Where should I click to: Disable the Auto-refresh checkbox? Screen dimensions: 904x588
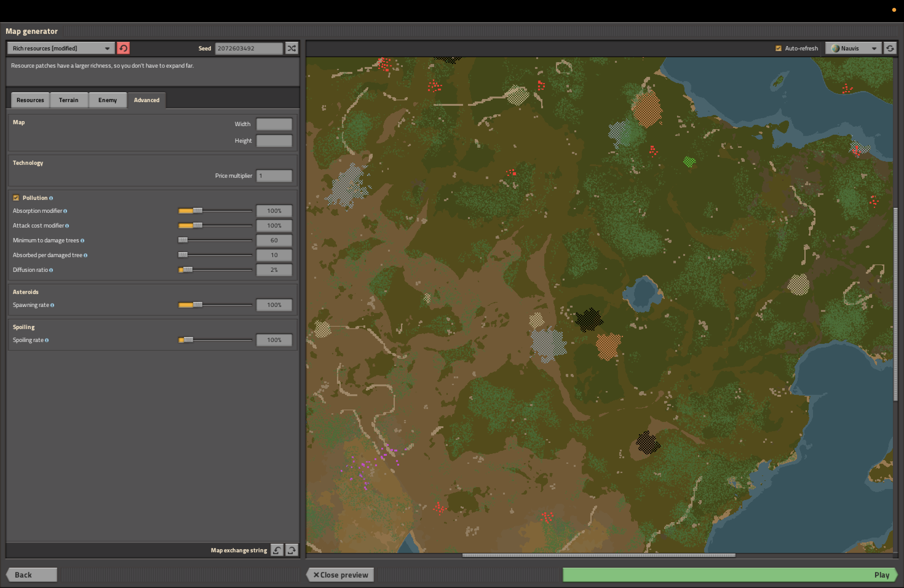pyautogui.click(x=778, y=48)
